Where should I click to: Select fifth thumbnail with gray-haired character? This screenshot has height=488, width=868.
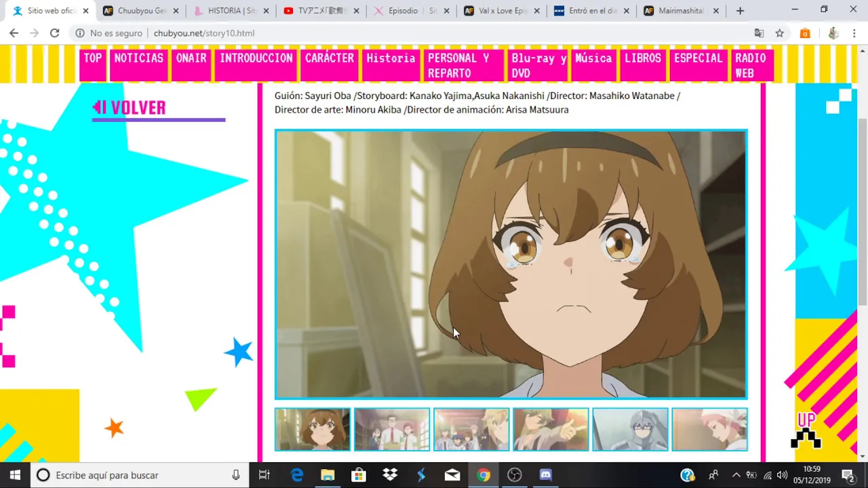(x=630, y=429)
